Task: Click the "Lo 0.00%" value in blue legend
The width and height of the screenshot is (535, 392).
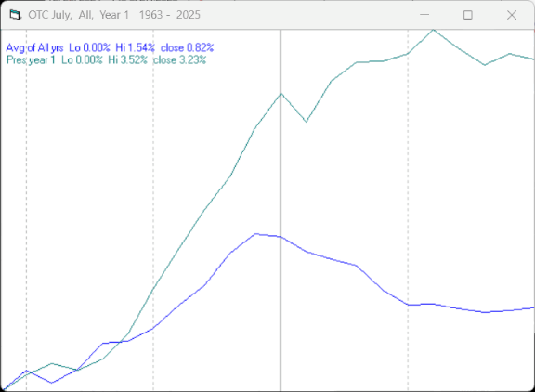Action: click(89, 47)
